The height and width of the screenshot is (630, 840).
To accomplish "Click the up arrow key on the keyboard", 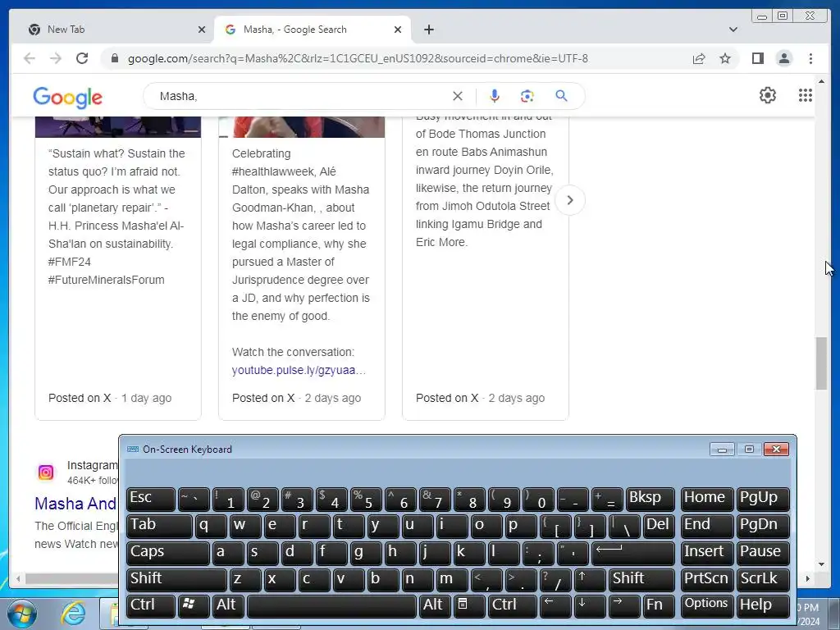I will coord(591,579).
